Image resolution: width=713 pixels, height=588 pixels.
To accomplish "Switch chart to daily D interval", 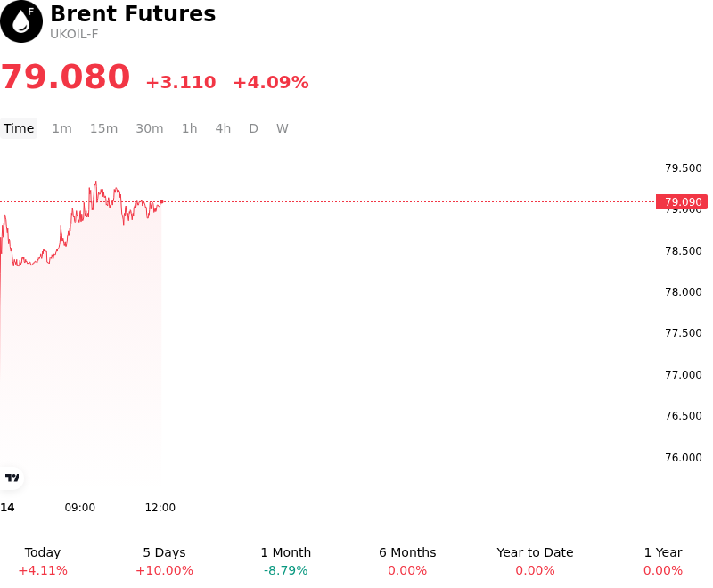I will coord(254,128).
